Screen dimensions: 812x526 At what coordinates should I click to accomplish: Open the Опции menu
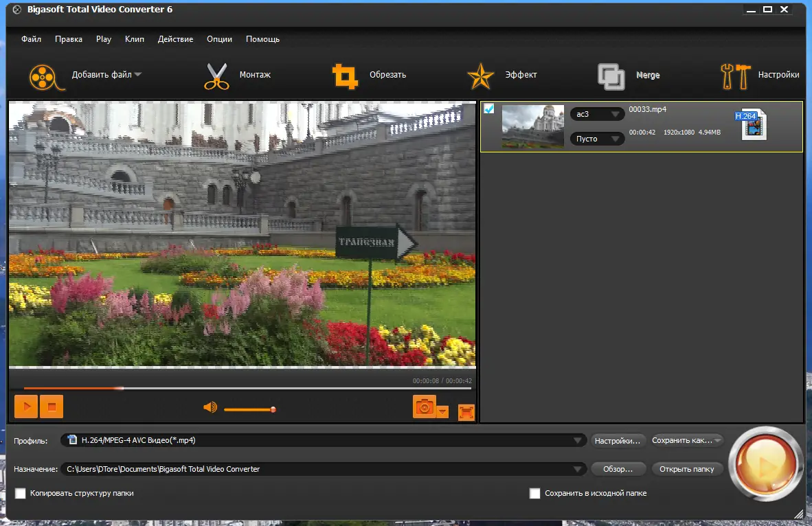[219, 39]
